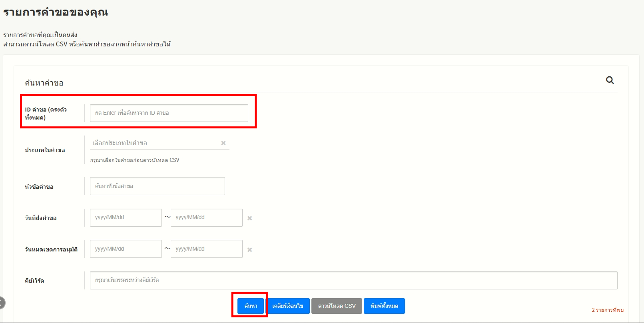Screen dimensions: 644x323
Task: Click into the คีย์เวิร์ด keyword field
Action: [x=353, y=280]
